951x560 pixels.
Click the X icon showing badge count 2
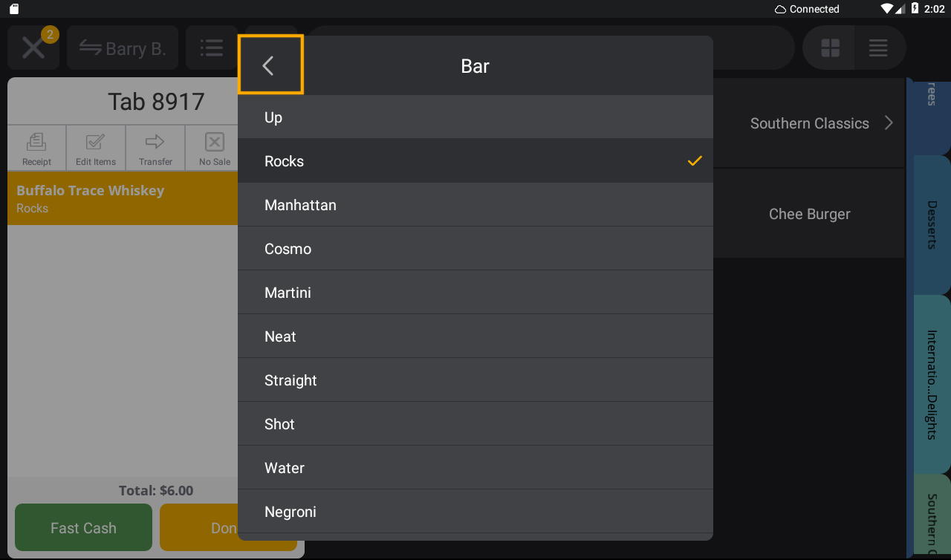tap(33, 48)
